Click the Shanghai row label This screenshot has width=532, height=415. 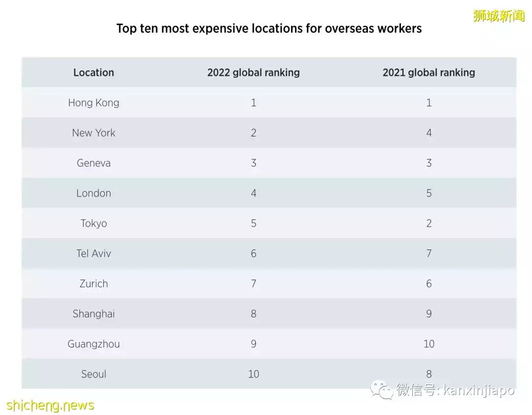(94, 313)
